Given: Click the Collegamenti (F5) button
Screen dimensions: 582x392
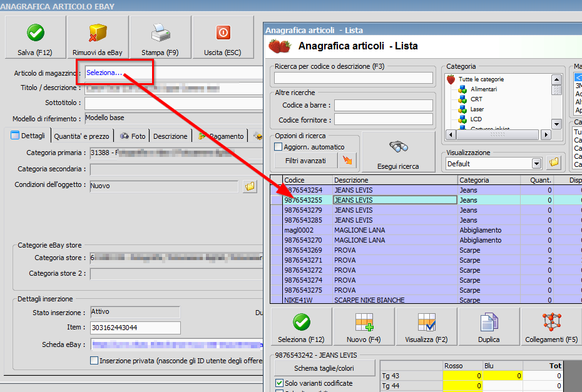Looking at the screenshot, I should coord(551,327).
